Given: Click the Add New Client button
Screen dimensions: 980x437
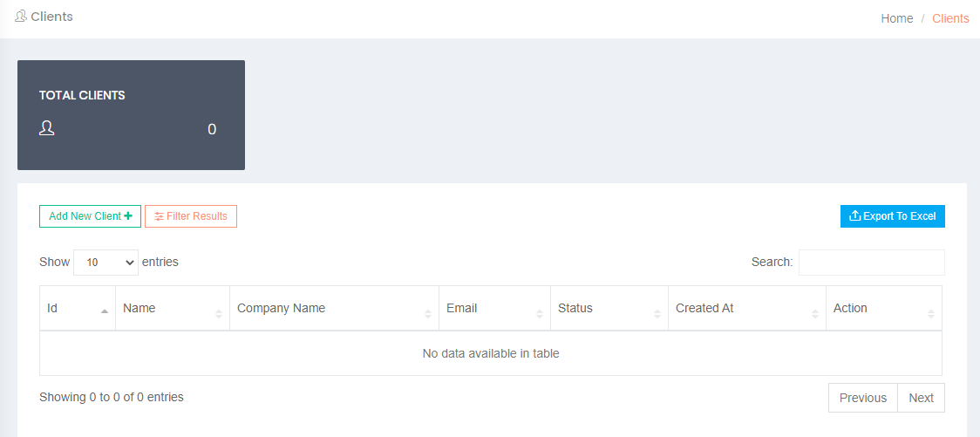Looking at the screenshot, I should click(x=90, y=216).
